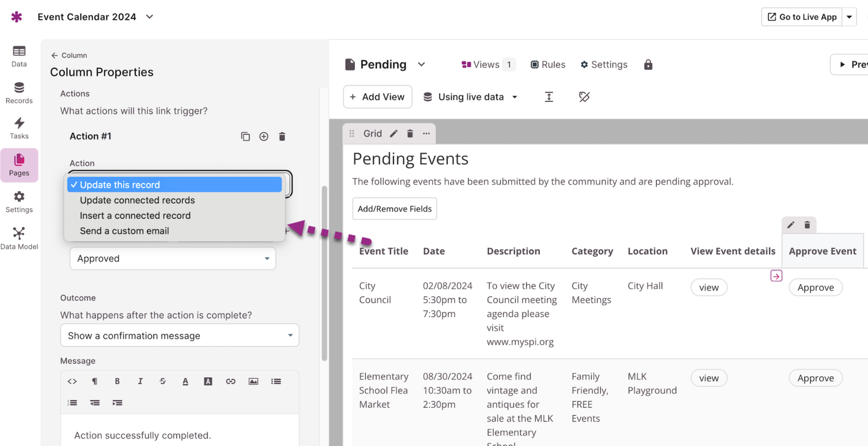This screenshot has height=446, width=868.
Task: Open the Tasks lightning bolt section
Action: [19, 128]
